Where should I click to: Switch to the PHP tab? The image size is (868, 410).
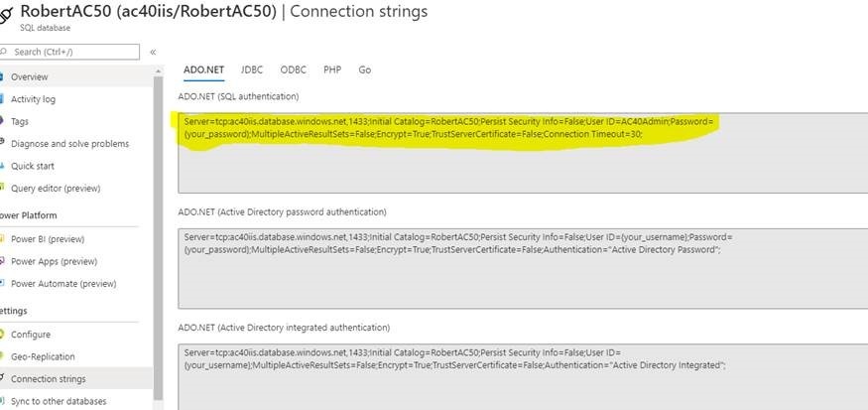tap(331, 70)
